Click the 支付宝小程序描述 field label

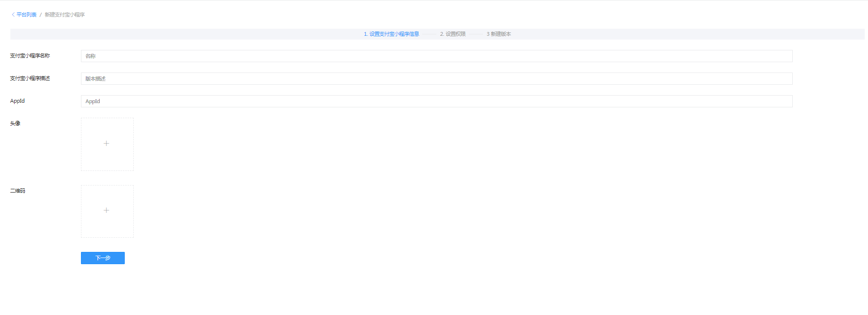click(30, 78)
